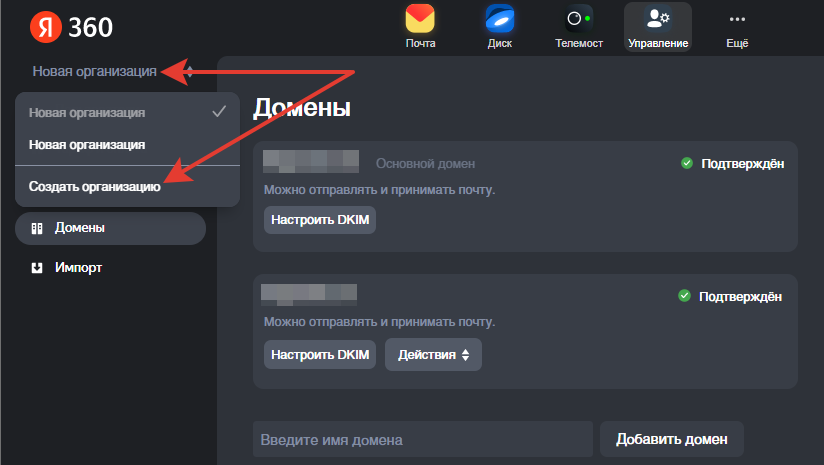Open the Домены section in sidebar
The height and width of the screenshot is (465, 824).
coord(110,228)
